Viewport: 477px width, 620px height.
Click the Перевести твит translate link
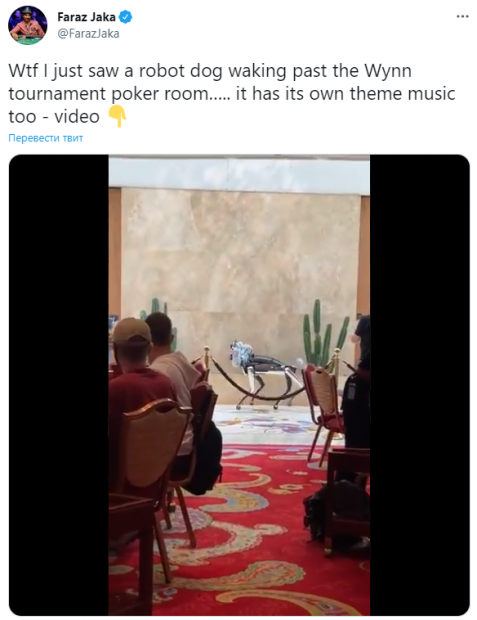(45, 138)
